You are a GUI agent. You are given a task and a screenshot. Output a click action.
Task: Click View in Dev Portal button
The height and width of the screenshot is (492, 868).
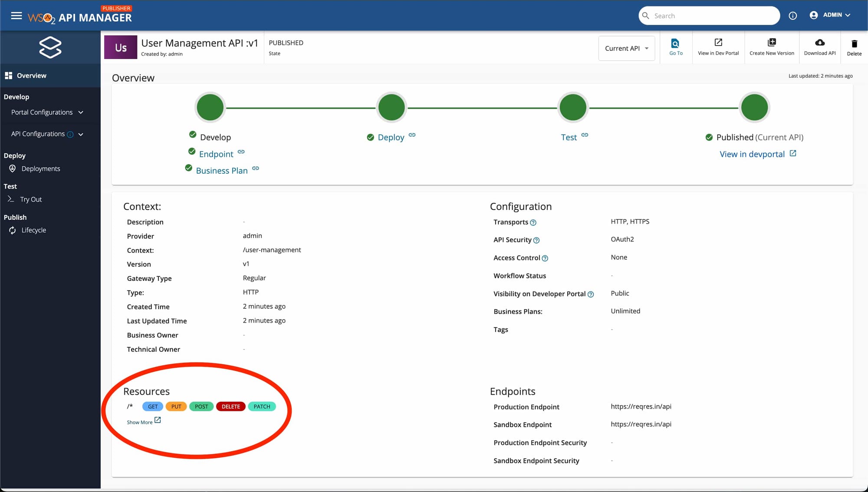coord(718,47)
